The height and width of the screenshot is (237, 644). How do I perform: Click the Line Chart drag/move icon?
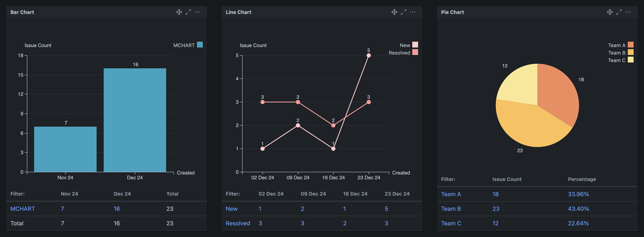click(x=394, y=11)
